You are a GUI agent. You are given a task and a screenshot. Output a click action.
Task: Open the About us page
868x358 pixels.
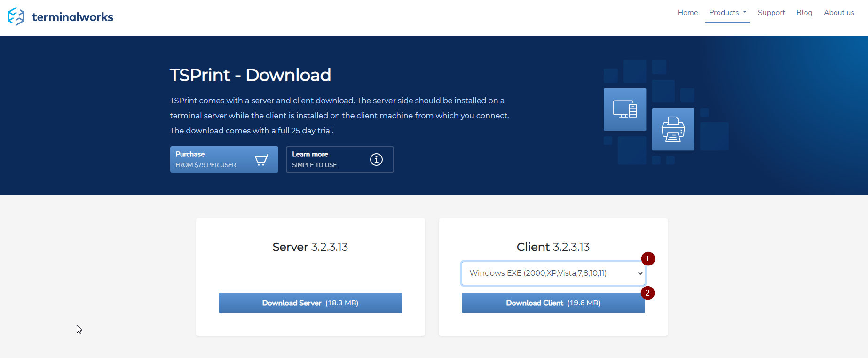coord(839,13)
